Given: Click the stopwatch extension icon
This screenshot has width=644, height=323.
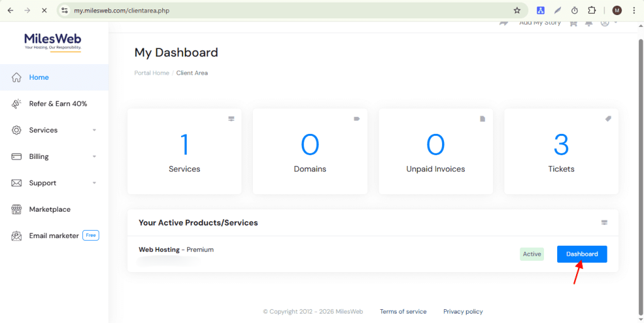Looking at the screenshot, I should (x=574, y=11).
